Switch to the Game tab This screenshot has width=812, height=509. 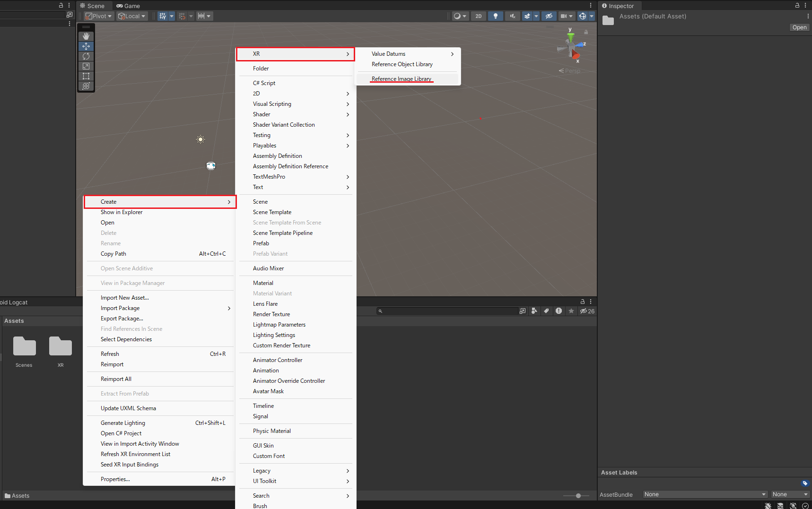pyautogui.click(x=128, y=6)
